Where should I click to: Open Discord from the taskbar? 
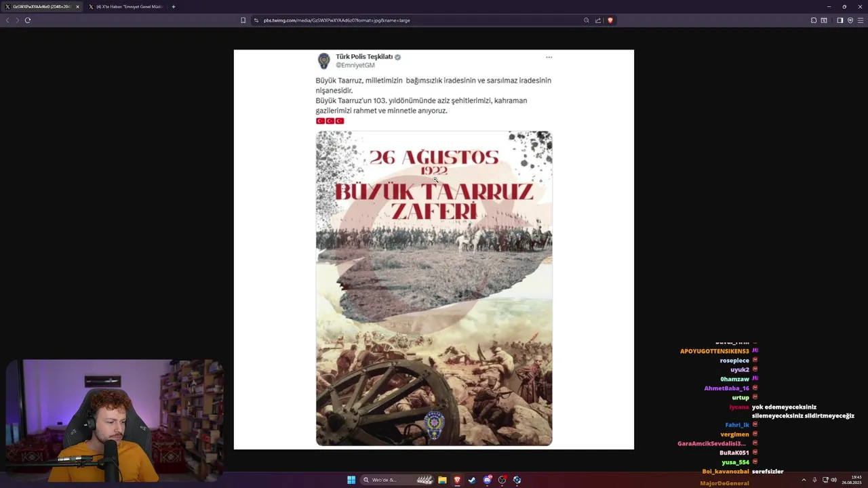487,480
